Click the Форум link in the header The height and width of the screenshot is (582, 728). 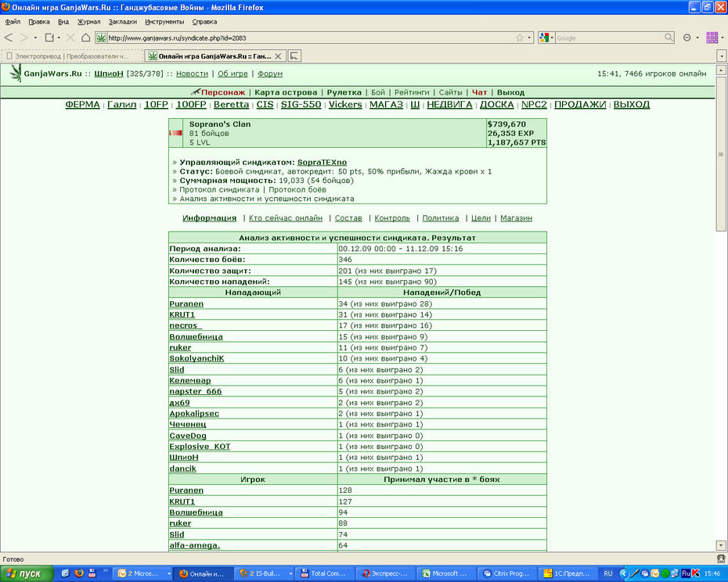pyautogui.click(x=270, y=74)
